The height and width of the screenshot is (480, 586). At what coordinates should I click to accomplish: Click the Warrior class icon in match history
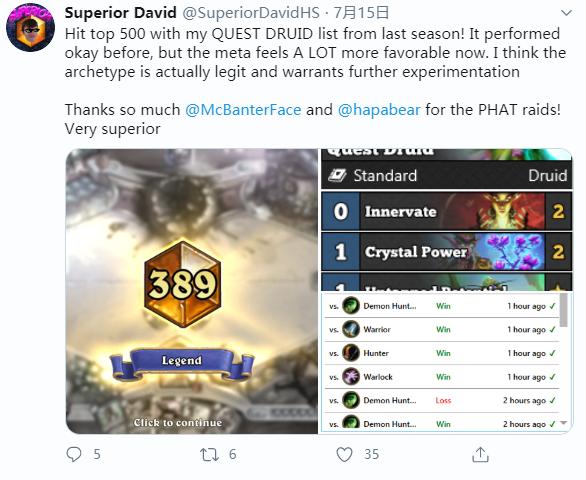click(x=351, y=329)
